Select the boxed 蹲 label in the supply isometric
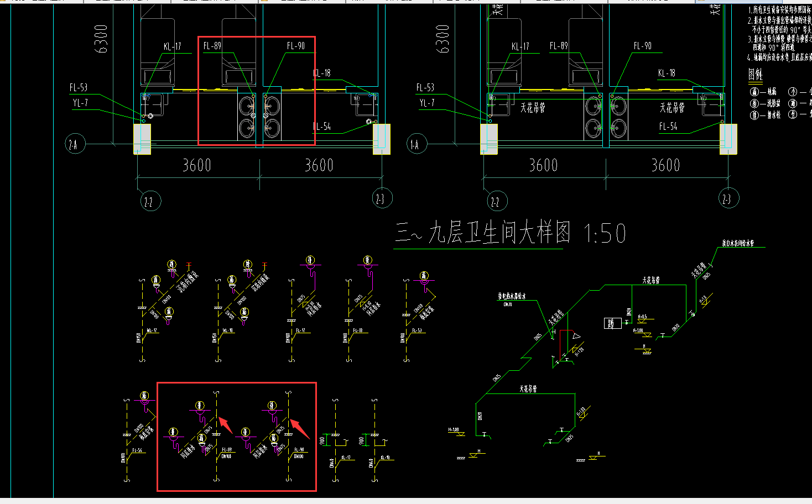 coord(612,323)
